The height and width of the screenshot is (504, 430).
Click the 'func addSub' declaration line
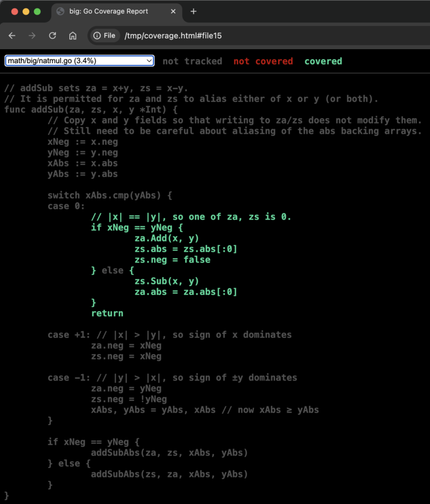(x=91, y=109)
